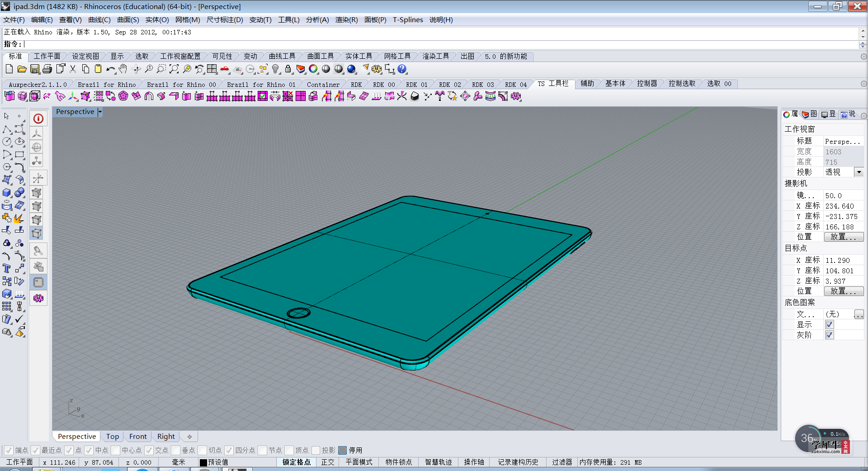
Task: Click the four-viewport layout icon
Action: [x=212, y=69]
